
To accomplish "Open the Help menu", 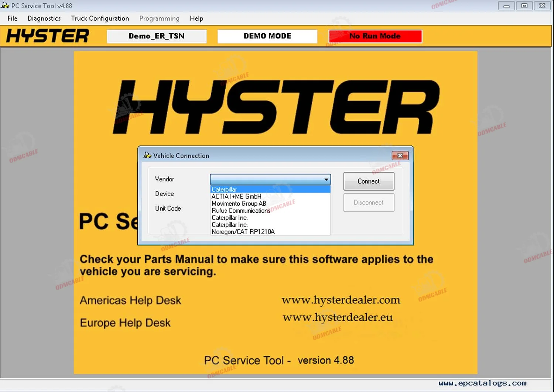I will tap(196, 18).
